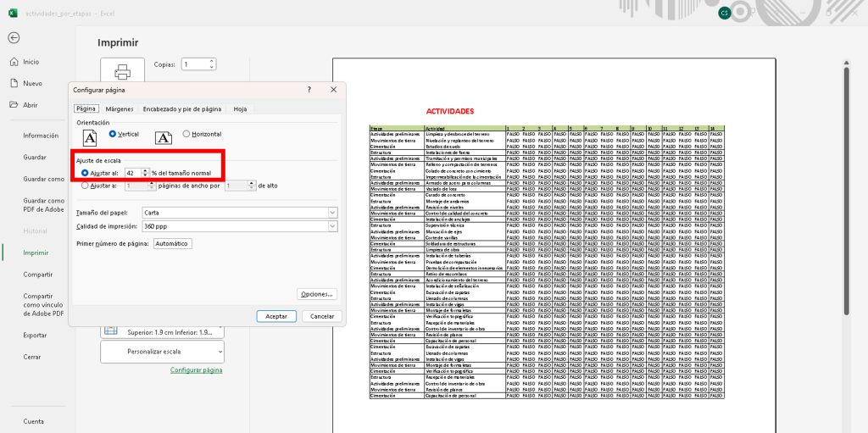The height and width of the screenshot is (433, 868).
Task: Expand the Calidad de impresión dropdown
Action: (332, 226)
